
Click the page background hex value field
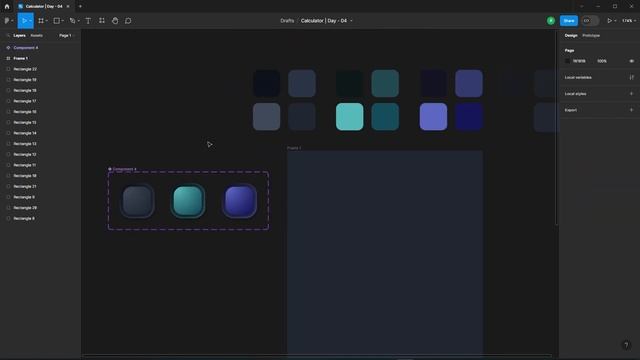tap(579, 61)
